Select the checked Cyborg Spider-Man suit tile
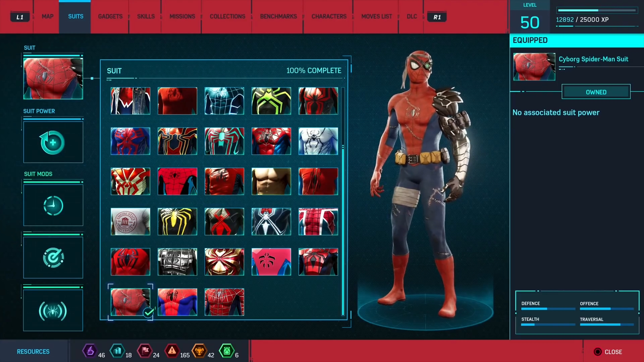 point(130,302)
